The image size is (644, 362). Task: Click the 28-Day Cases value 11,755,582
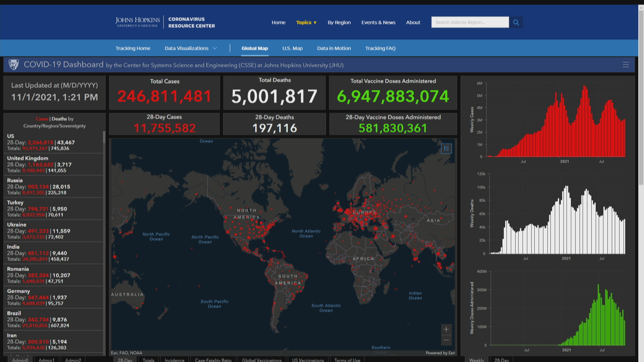164,128
